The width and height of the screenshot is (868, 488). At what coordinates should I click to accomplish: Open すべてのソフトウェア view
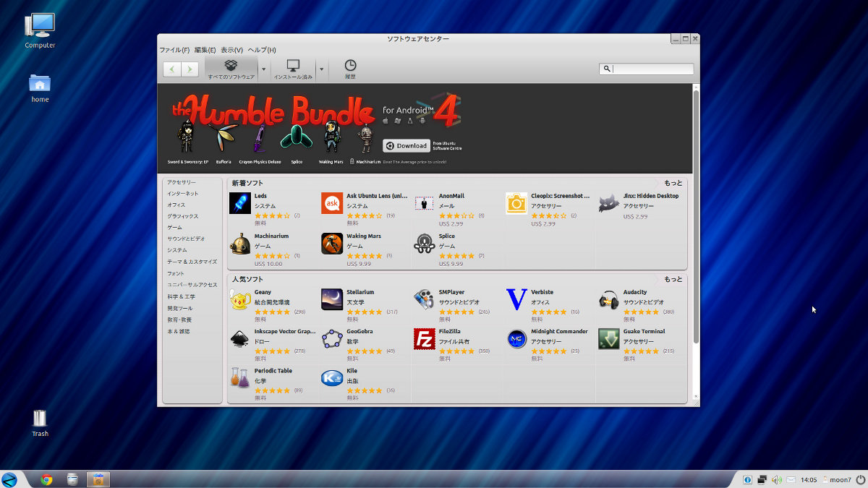point(231,69)
